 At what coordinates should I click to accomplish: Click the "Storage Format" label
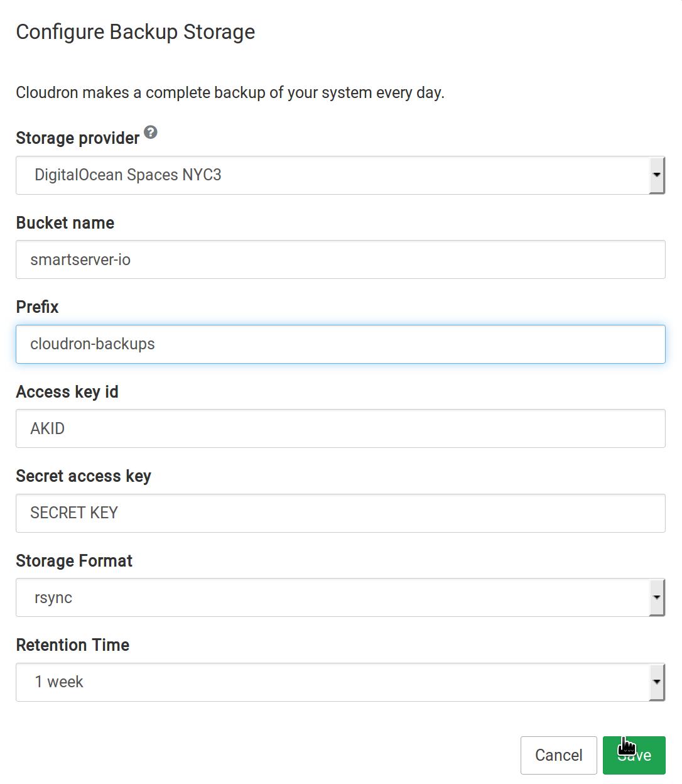[x=74, y=561]
